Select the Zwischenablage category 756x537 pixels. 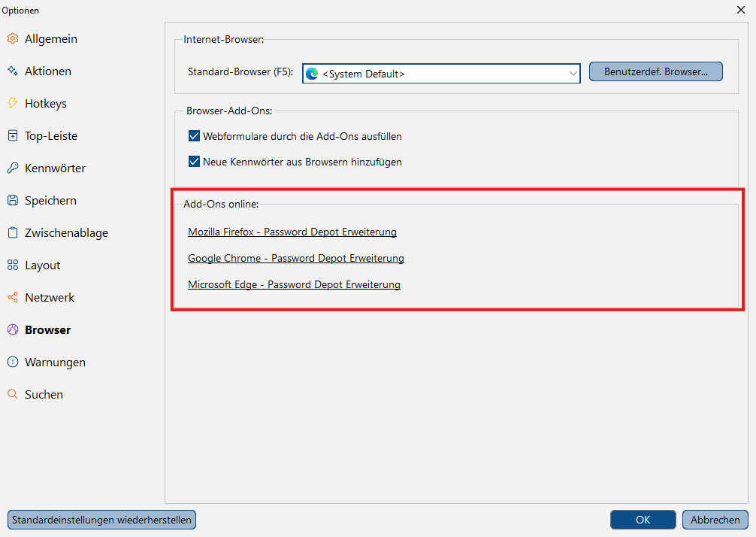click(67, 232)
